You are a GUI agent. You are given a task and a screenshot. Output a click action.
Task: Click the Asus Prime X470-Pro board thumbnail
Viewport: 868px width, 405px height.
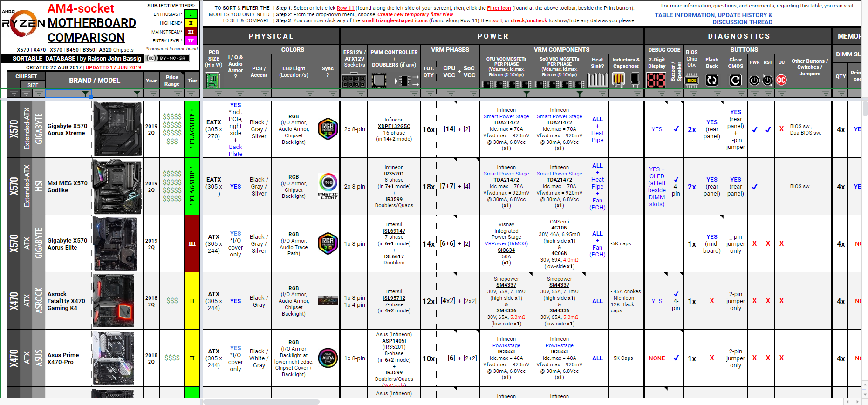click(x=114, y=358)
